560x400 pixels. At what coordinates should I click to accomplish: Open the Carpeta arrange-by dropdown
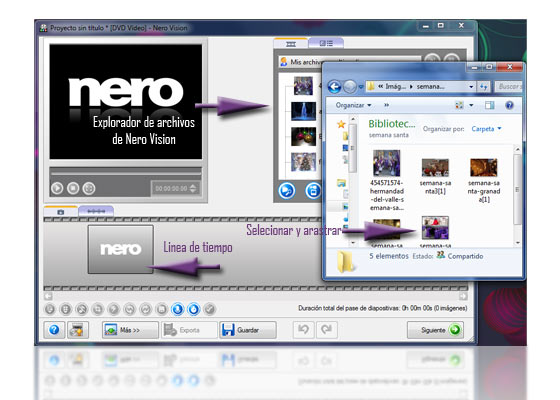coord(486,129)
